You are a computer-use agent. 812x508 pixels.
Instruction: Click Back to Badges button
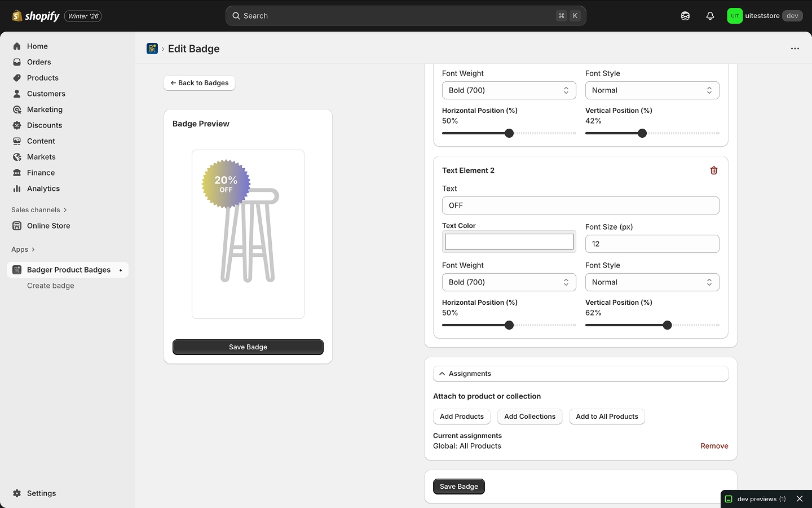coord(200,83)
